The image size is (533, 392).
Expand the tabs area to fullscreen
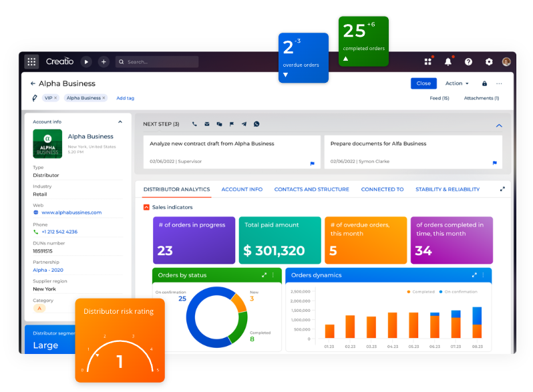pos(502,189)
